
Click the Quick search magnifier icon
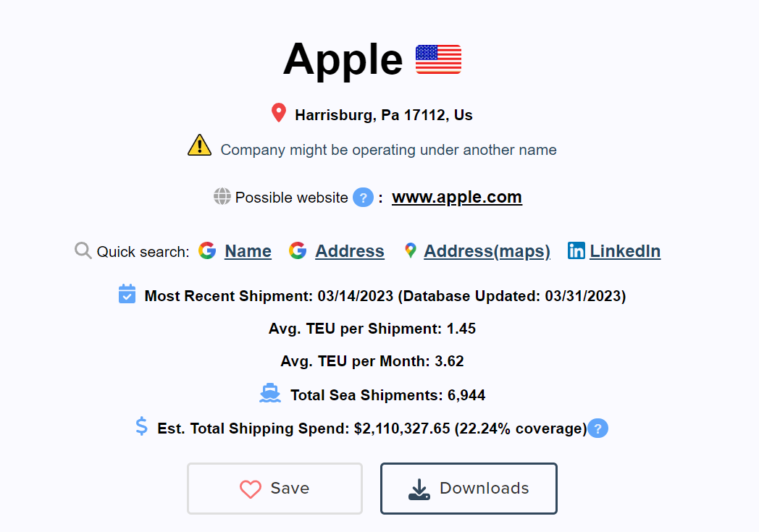coord(83,250)
